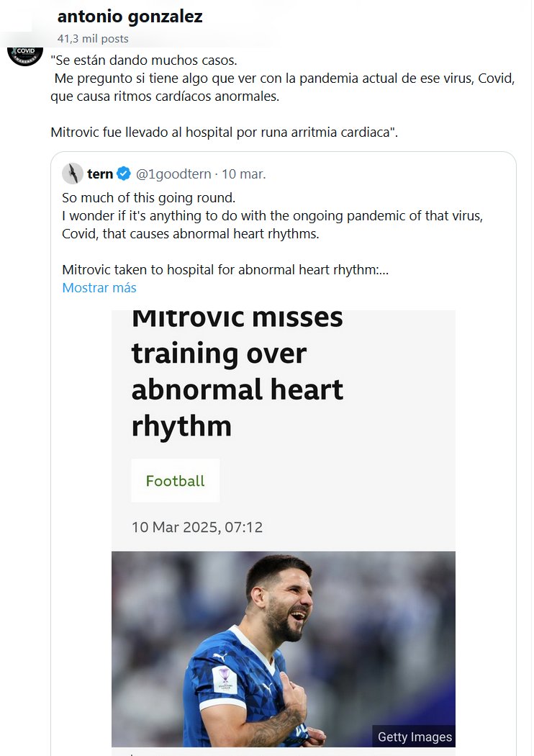Click the @1goodtern handle

click(x=173, y=174)
